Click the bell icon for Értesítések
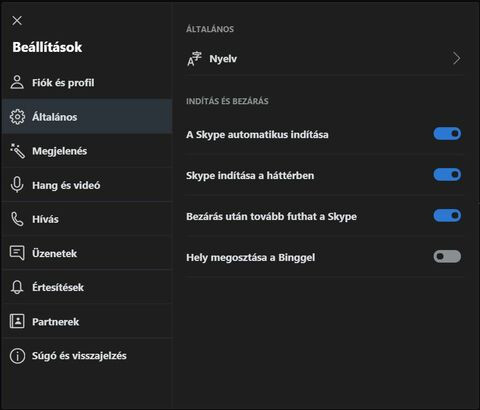The image size is (480, 410). pos(17,287)
